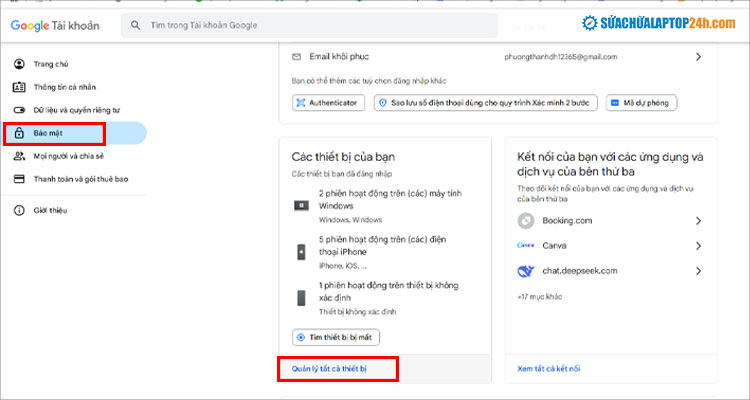Go to Thông tin cá nhân
The width and height of the screenshot is (750, 400).
(x=67, y=87)
